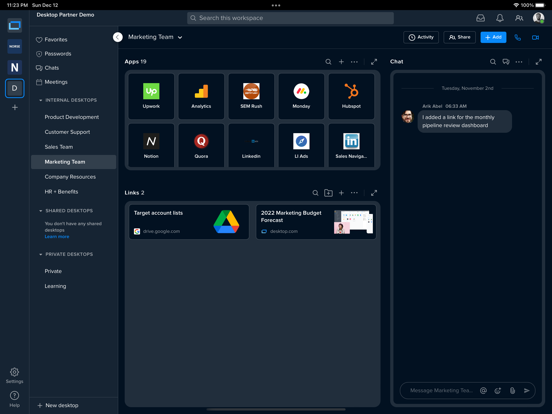Go to Favorites
The image size is (552, 414).
click(x=51, y=40)
